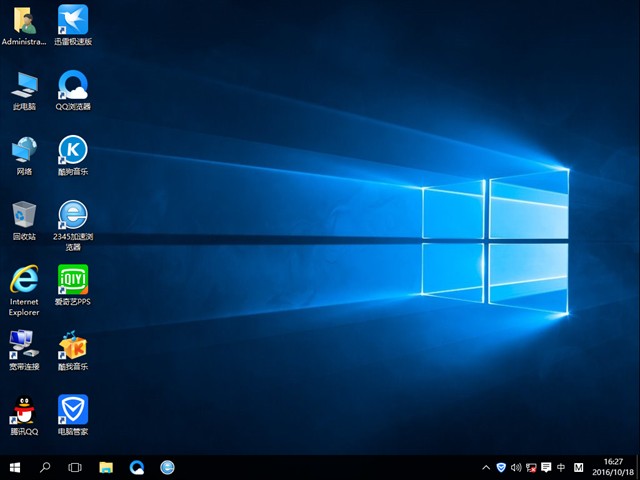Click the 回收站 recycle bin icon
The height and width of the screenshot is (480, 640).
pyautogui.click(x=24, y=215)
